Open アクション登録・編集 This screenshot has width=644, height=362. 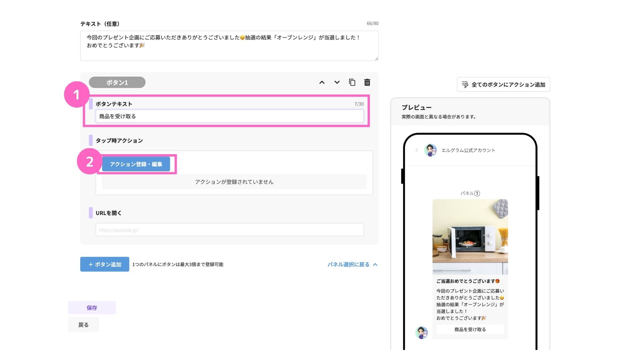pyautogui.click(x=136, y=164)
